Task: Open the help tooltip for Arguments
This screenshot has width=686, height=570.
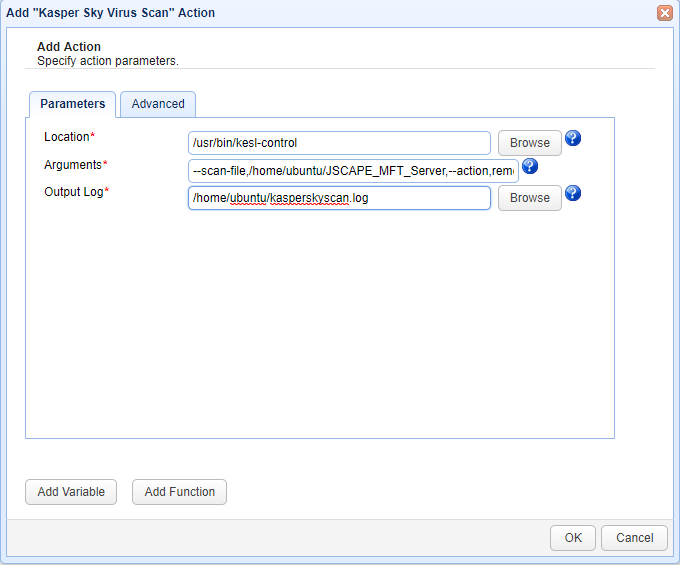Action: tap(530, 166)
